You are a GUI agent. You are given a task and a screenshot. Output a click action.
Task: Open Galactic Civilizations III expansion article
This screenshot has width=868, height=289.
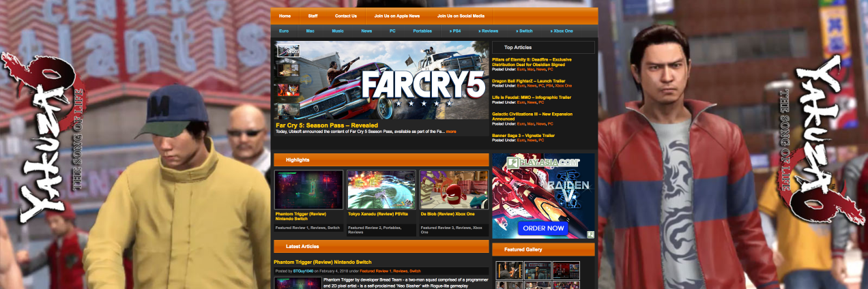(x=532, y=116)
